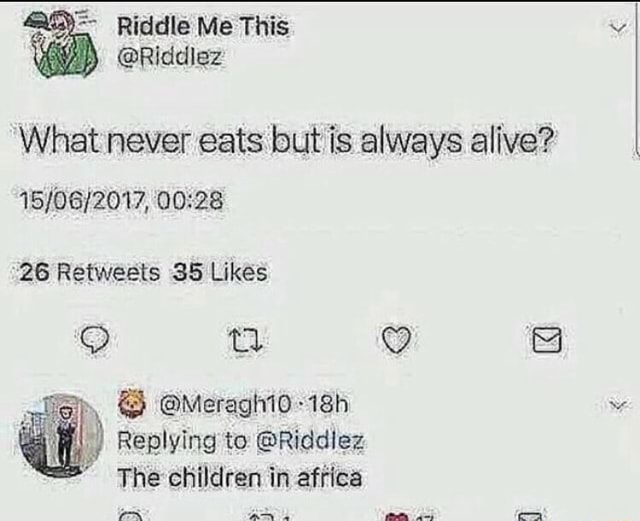View the 26 Retweets list
The width and height of the screenshot is (640, 521).
91,271
